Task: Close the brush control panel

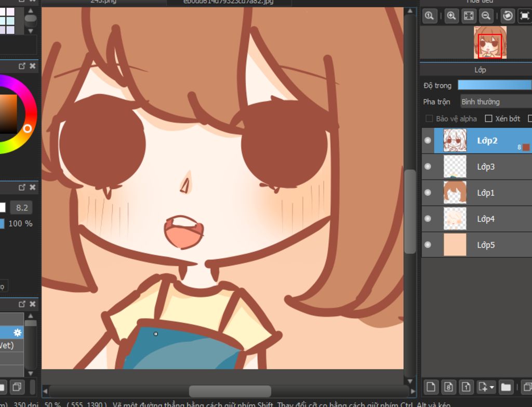Action: [x=33, y=187]
